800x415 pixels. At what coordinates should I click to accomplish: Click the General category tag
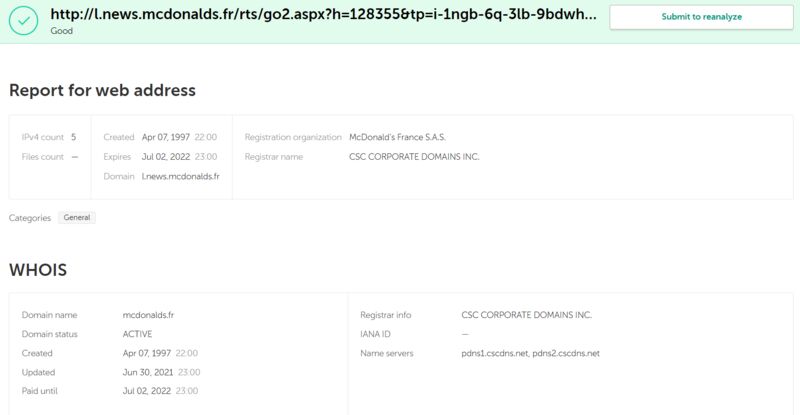[77, 217]
